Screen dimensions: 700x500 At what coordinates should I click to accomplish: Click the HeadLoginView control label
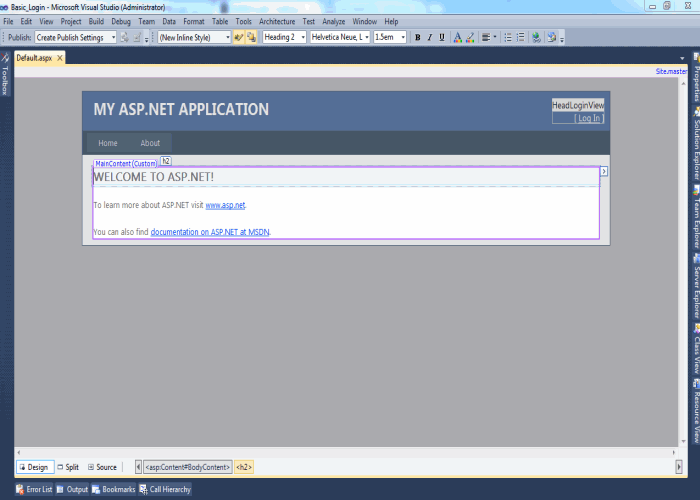click(x=578, y=105)
